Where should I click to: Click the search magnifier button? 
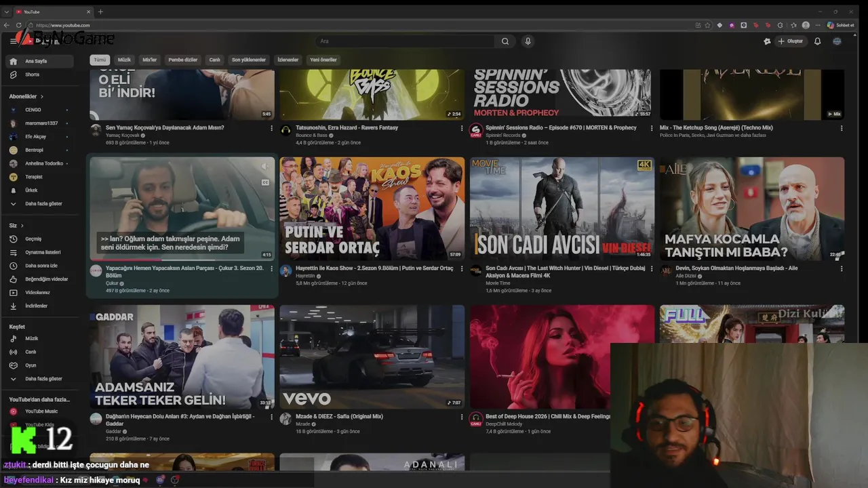click(505, 41)
